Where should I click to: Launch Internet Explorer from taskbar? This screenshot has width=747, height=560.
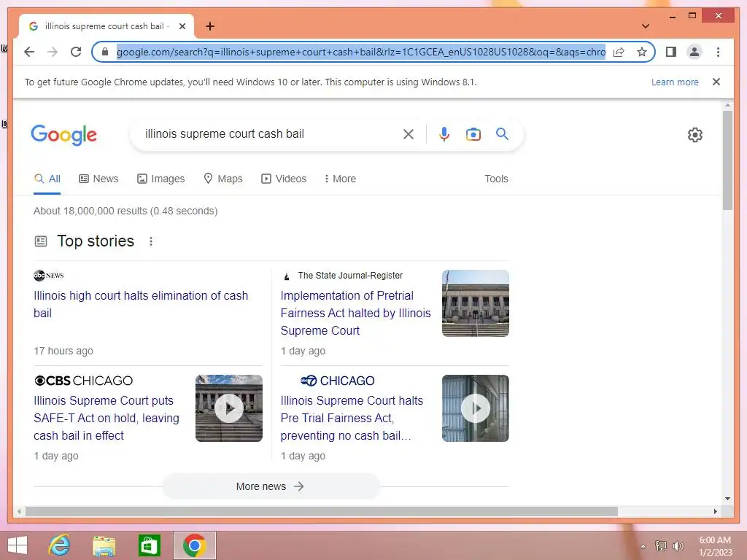point(60,545)
